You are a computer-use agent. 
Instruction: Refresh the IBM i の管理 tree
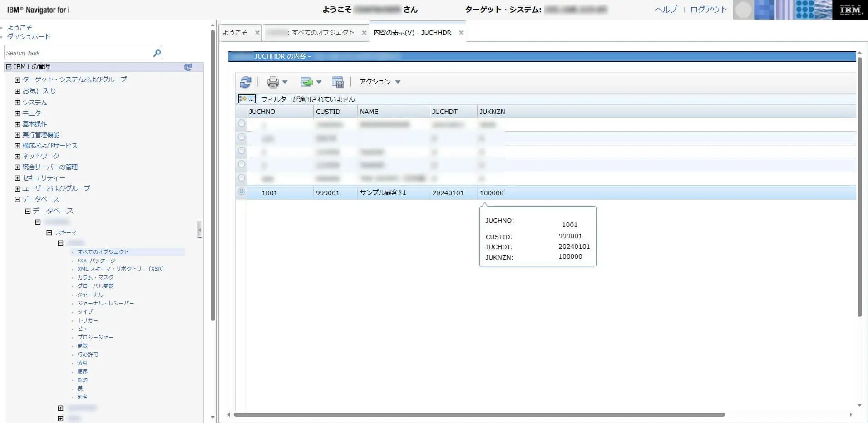tap(188, 67)
